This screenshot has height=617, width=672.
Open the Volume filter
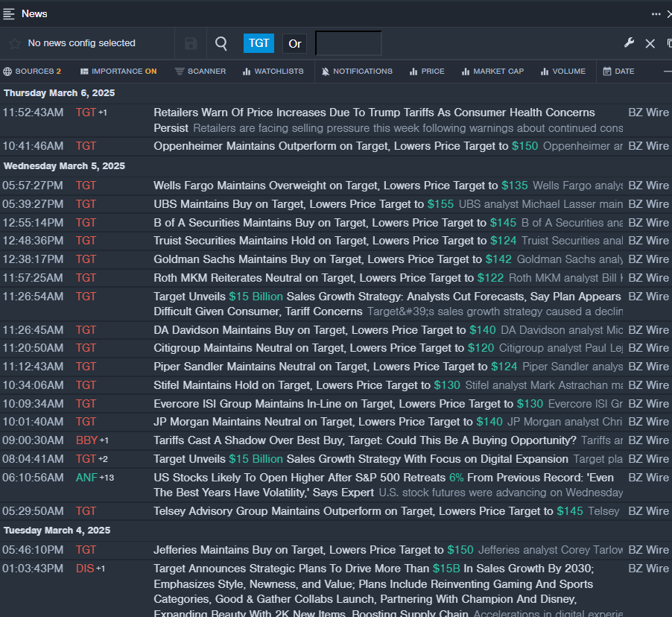[563, 72]
